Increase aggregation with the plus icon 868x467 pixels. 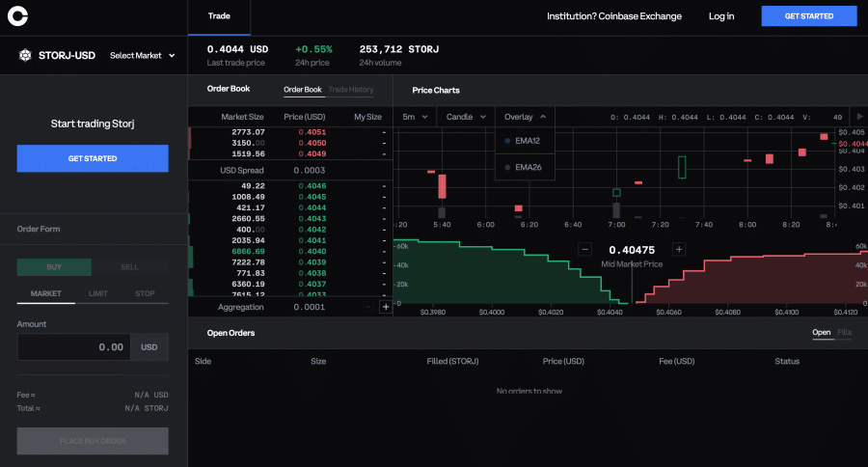[x=385, y=307]
